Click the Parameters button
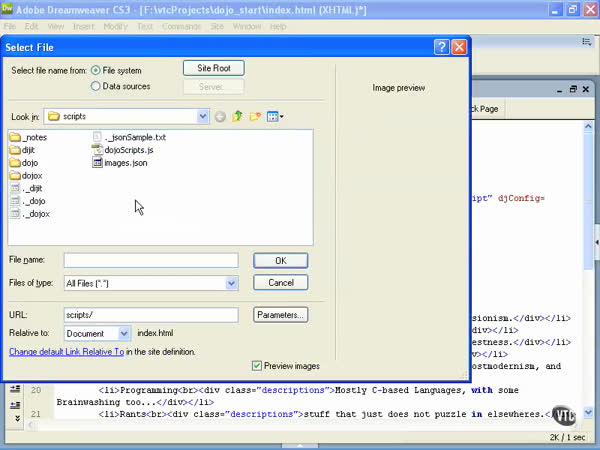The image size is (600, 450). [x=280, y=315]
